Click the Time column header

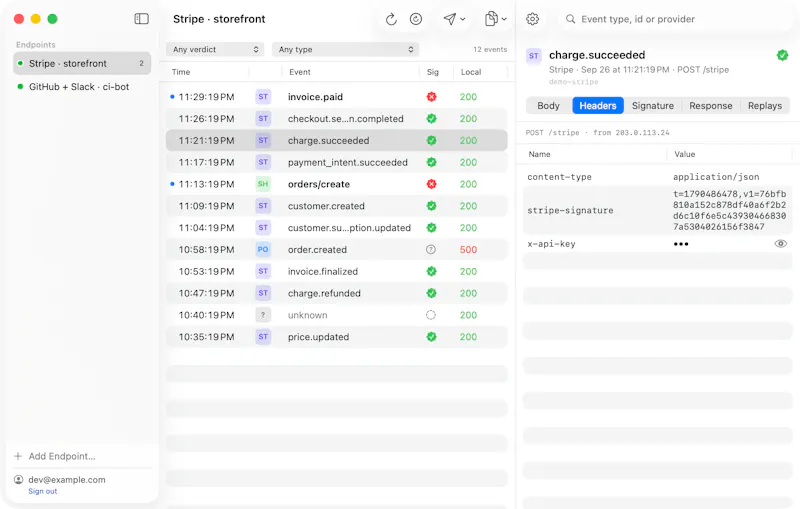[x=181, y=72]
